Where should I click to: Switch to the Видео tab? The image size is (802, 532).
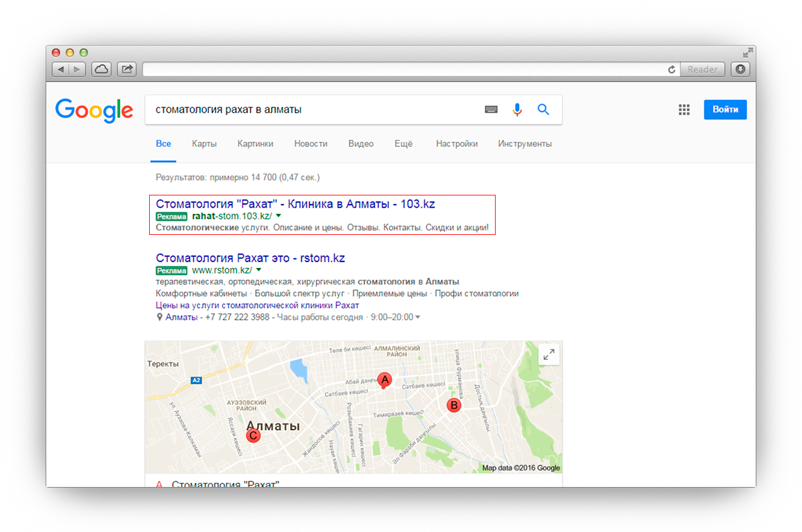pos(361,144)
